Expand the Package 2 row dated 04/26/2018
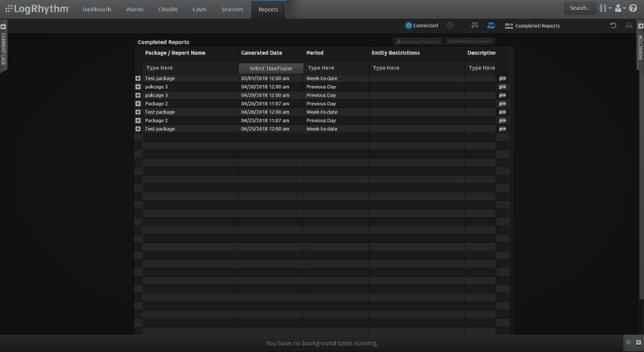Viewport: 644px width, 352px height. click(x=138, y=104)
